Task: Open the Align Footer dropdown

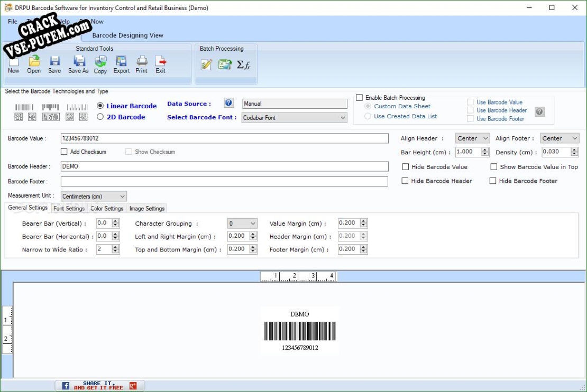Action: (560, 138)
